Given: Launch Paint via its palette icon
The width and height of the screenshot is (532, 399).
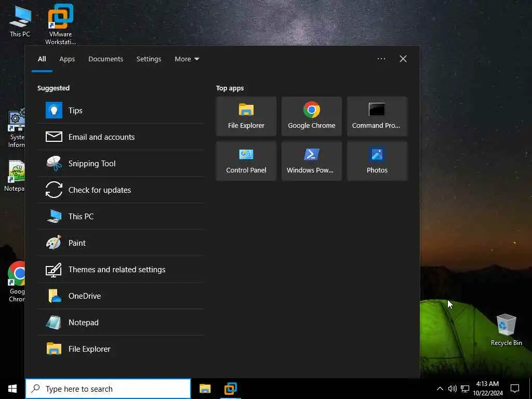Looking at the screenshot, I should (x=54, y=243).
